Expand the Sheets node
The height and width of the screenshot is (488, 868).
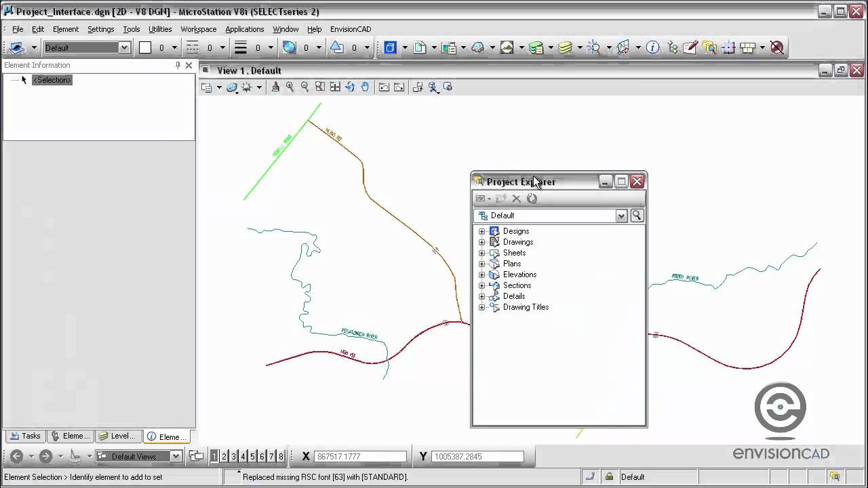[482, 253]
